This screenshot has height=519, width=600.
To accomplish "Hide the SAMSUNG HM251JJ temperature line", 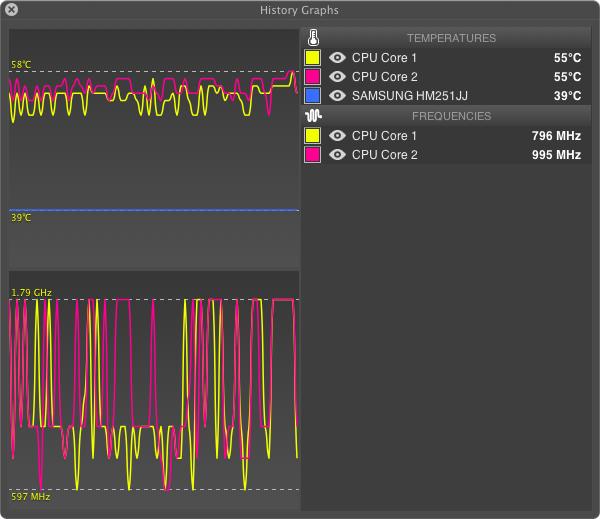I will point(338,96).
